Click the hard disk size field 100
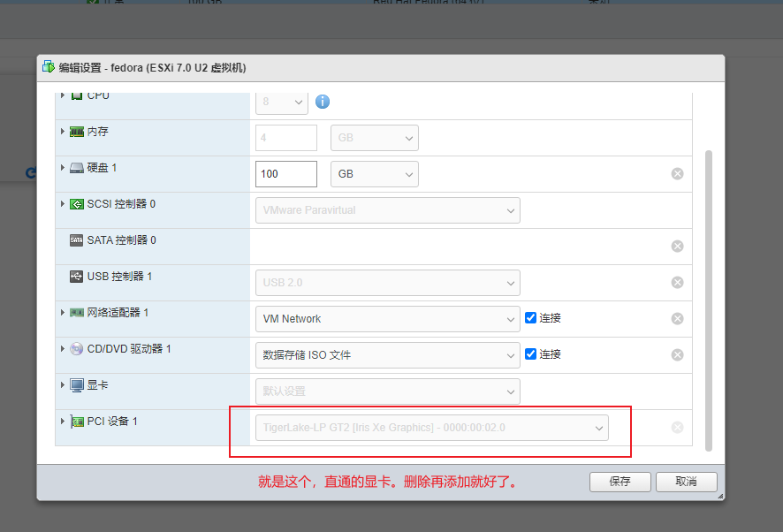Screen dimensions: 783x532 coord(286,174)
